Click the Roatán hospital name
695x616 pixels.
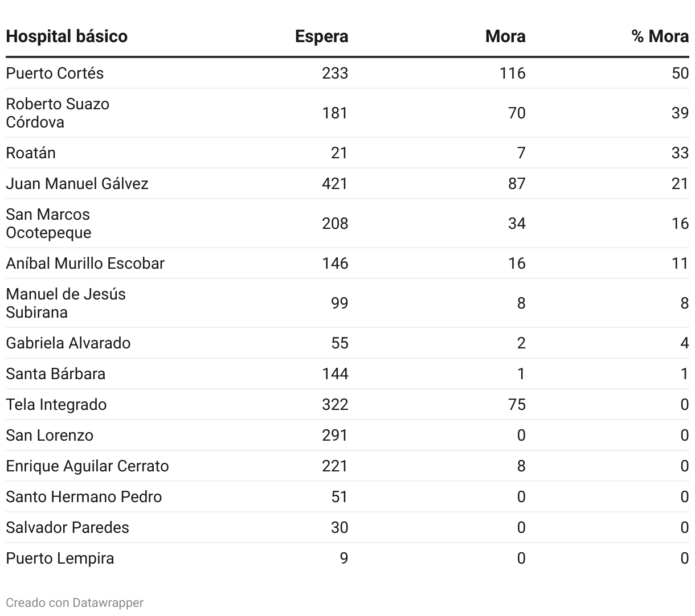click(x=31, y=153)
